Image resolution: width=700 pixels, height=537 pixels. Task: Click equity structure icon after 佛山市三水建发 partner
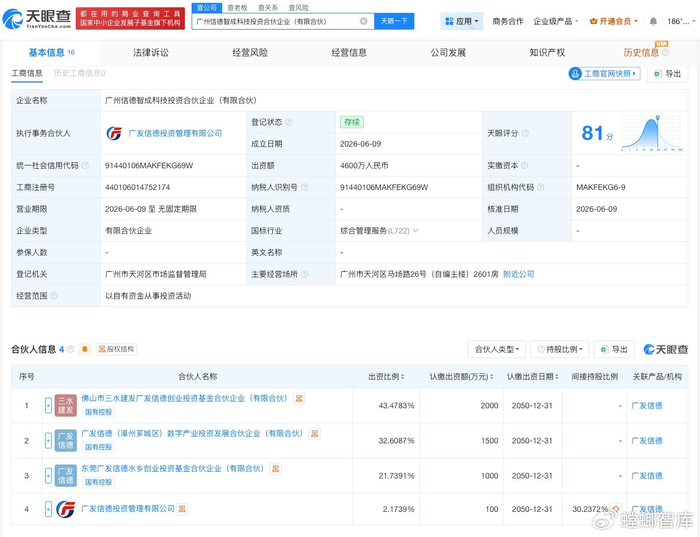(x=299, y=399)
